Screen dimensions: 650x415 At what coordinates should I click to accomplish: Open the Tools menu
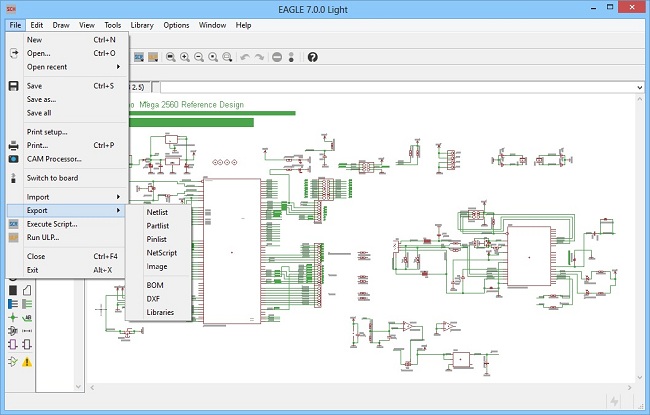point(112,25)
